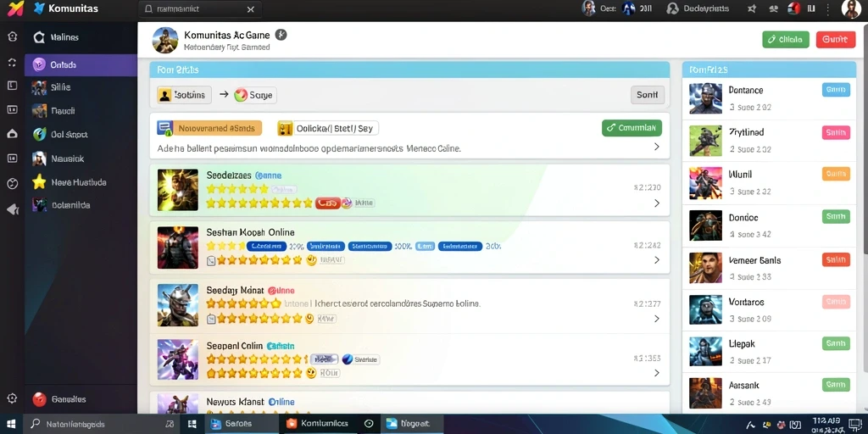
Task: Expand the Seodeizaes game row chevron
Action: point(657,203)
